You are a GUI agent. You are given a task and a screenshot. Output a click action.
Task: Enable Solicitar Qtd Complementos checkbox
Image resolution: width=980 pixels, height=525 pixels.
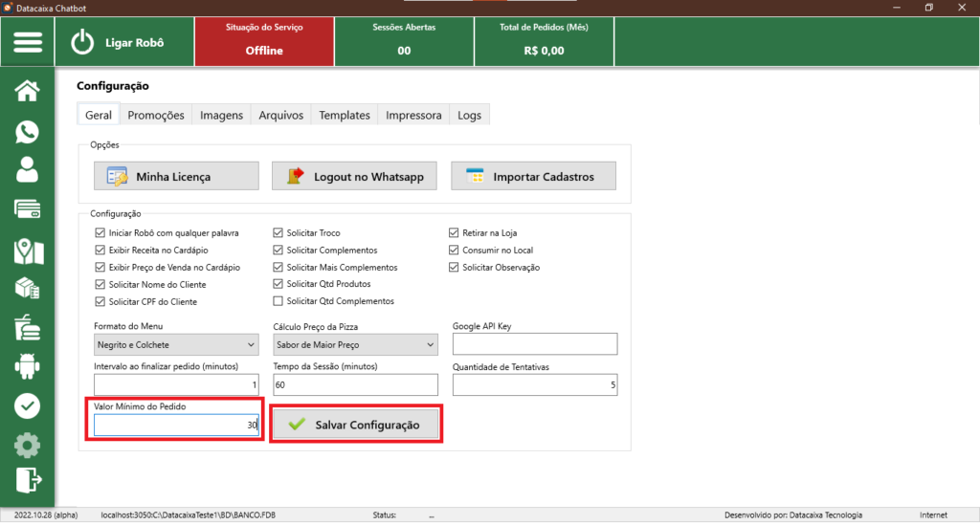click(278, 301)
